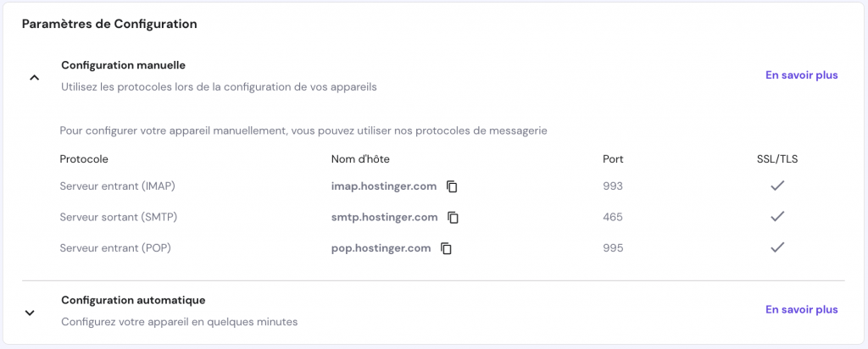Screen dimensions: 868x349
Task: Click the SMTP port number 465
Action: point(612,217)
